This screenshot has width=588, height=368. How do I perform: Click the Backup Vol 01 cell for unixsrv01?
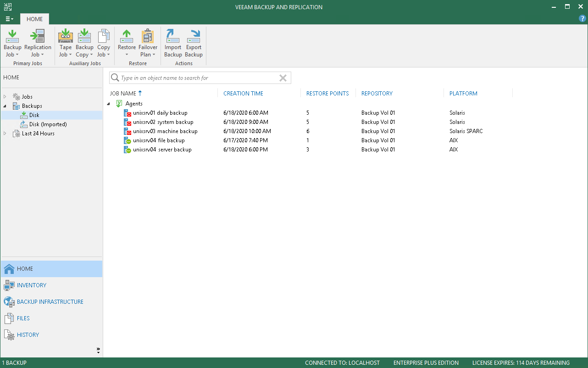[x=378, y=113]
